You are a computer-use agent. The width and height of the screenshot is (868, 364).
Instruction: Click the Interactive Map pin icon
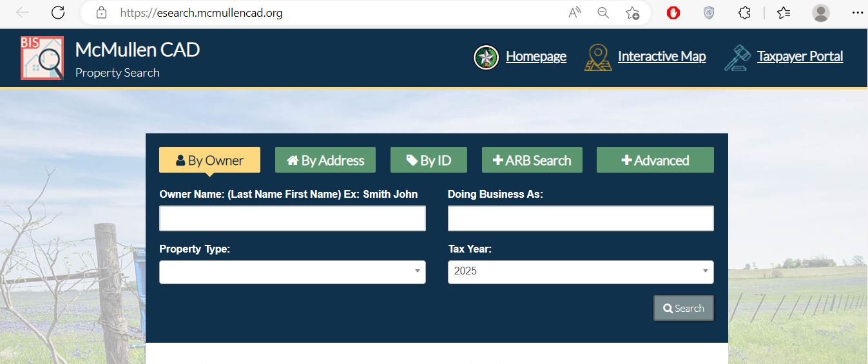(597, 57)
